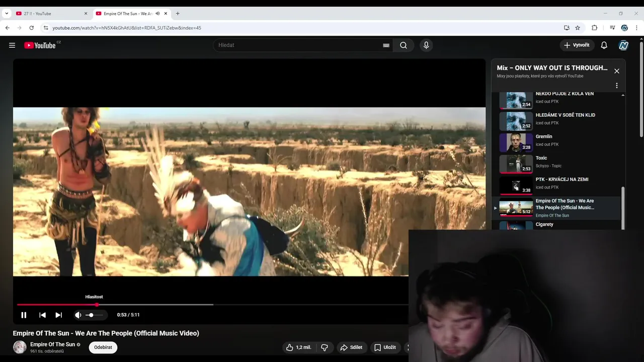Viewport: 644px width, 362px height.
Task: Open the Empire Of The Sun channel name link
Action: (x=52, y=344)
